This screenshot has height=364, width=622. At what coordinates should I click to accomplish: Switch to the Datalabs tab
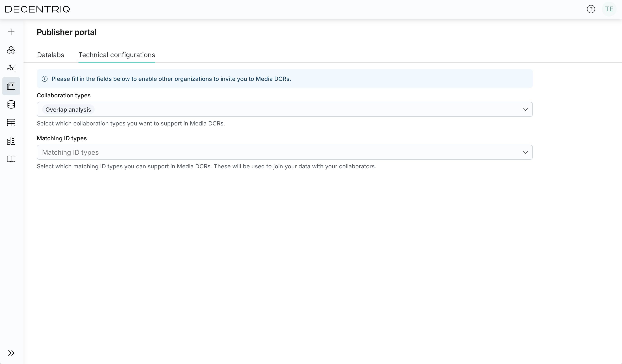[x=51, y=55]
